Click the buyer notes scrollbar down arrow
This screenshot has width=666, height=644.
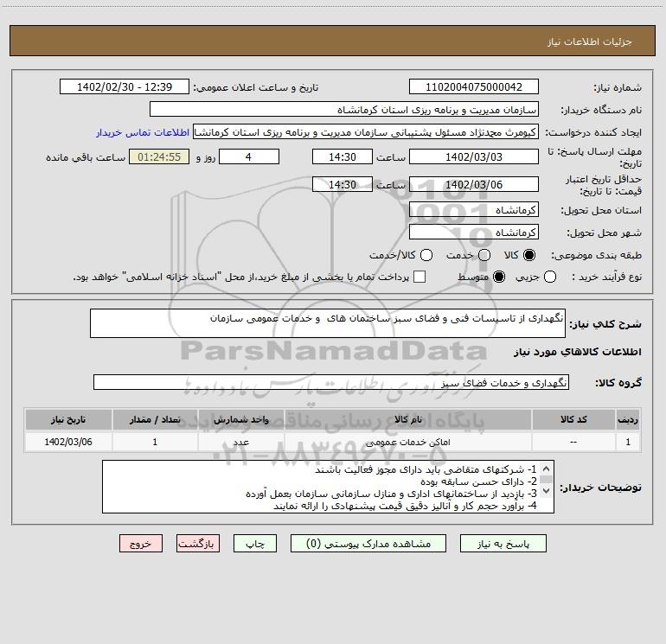[x=547, y=491]
